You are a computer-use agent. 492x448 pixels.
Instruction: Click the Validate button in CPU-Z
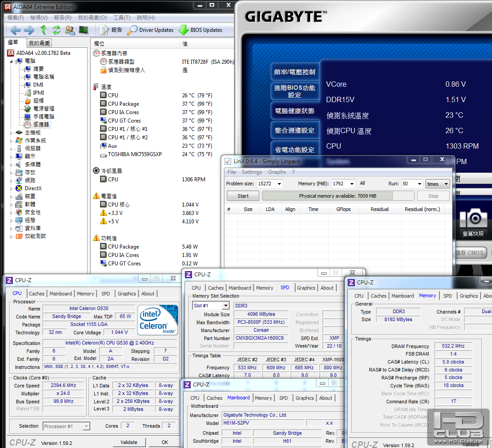tap(129, 442)
